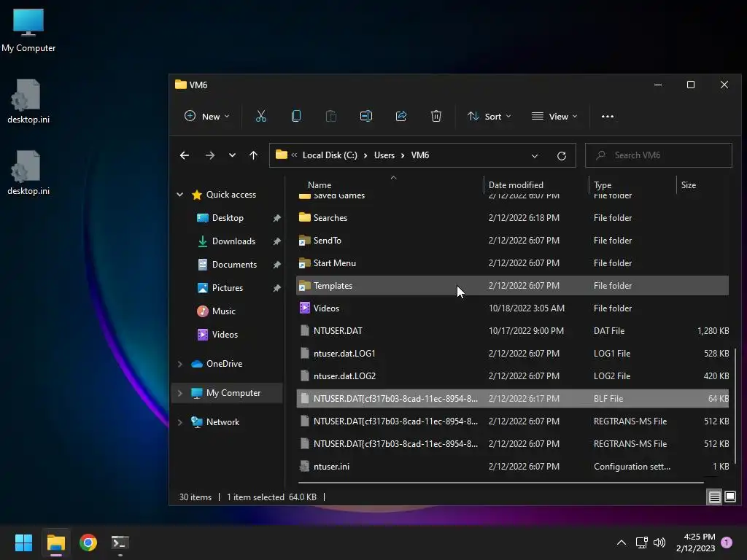Click the Cut scissors icon in toolbar
Image resolution: width=747 pixels, height=560 pixels.
[261, 116]
